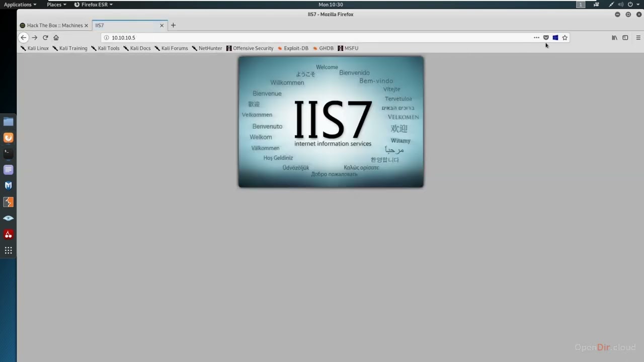Select the IIS7 tab
The height and width of the screenshot is (362, 644).
(130, 25)
